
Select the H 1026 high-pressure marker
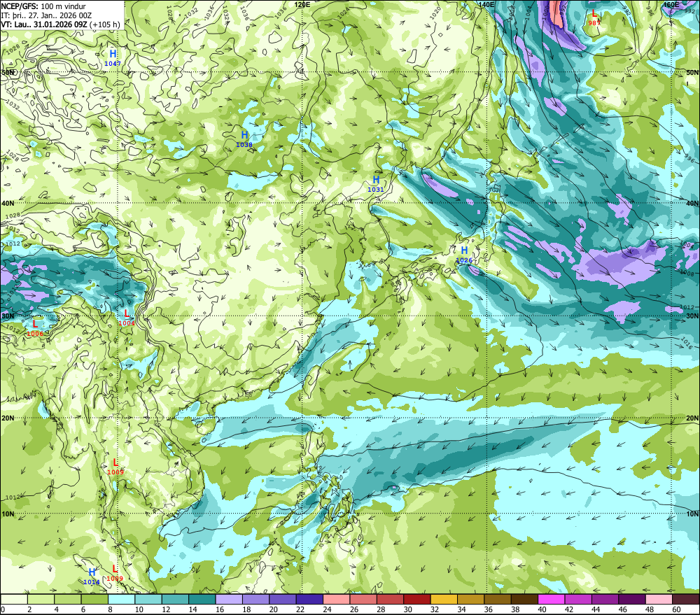(464, 254)
